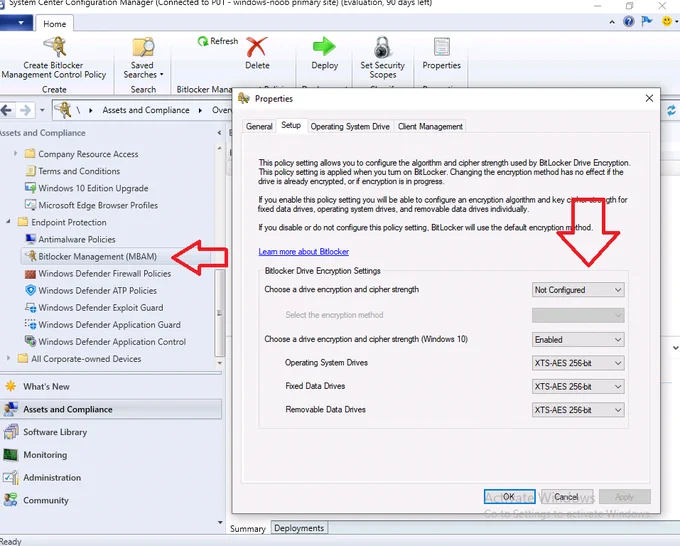Open Assets and Compliance workspace button

click(111, 409)
